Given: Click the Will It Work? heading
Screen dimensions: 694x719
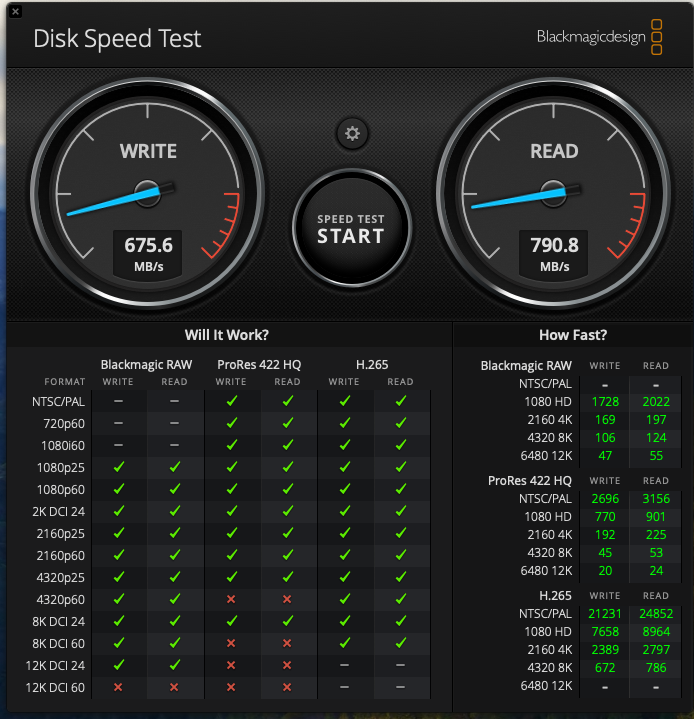Looking at the screenshot, I should point(227,335).
